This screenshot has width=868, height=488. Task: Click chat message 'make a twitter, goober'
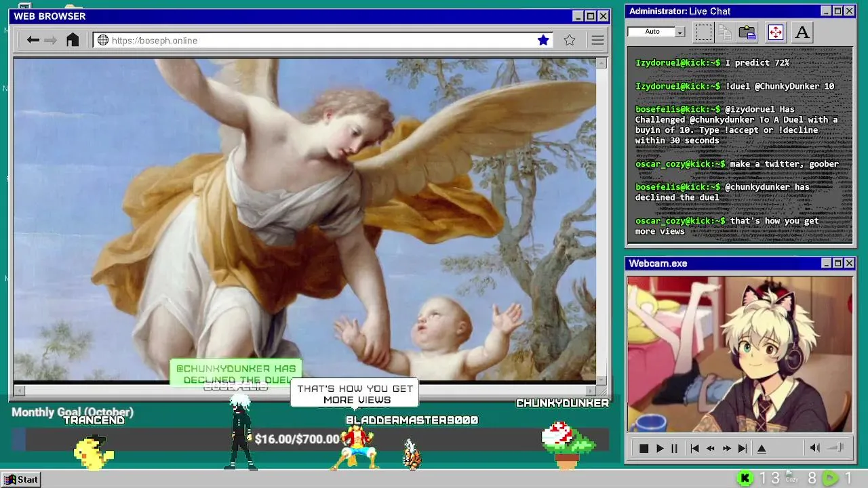[784, 164]
